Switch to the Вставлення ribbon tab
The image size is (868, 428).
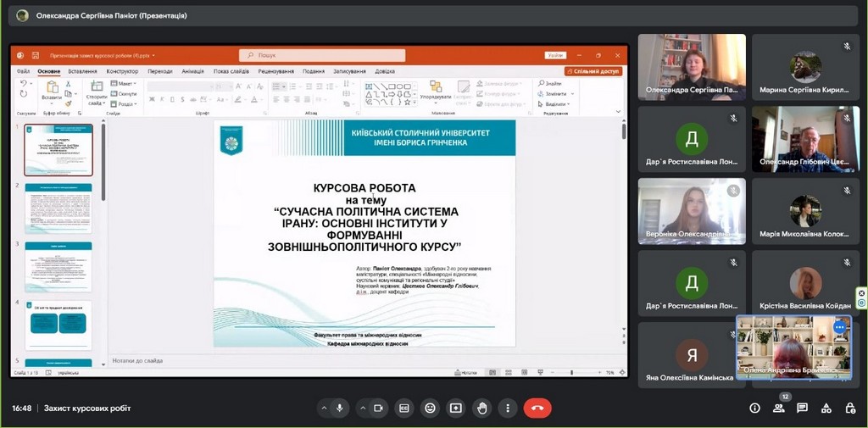(82, 71)
